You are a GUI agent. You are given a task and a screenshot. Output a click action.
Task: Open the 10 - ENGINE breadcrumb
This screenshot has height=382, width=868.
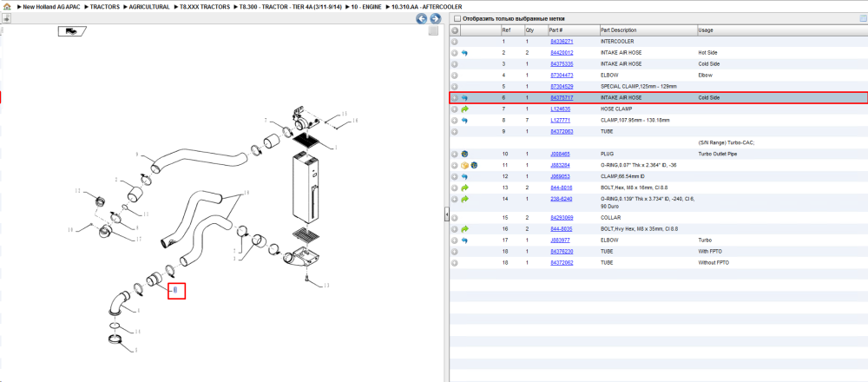click(x=366, y=7)
